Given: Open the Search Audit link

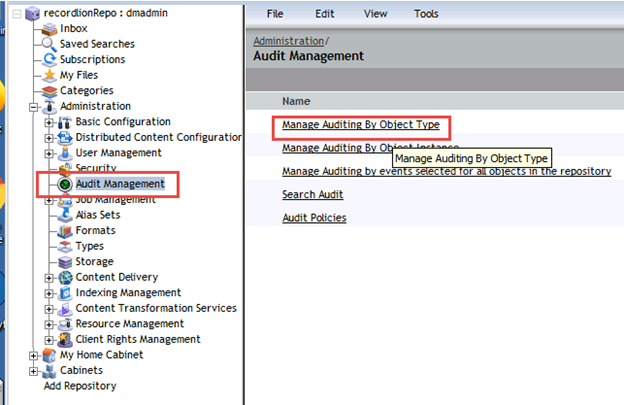Looking at the screenshot, I should pyautogui.click(x=312, y=194).
